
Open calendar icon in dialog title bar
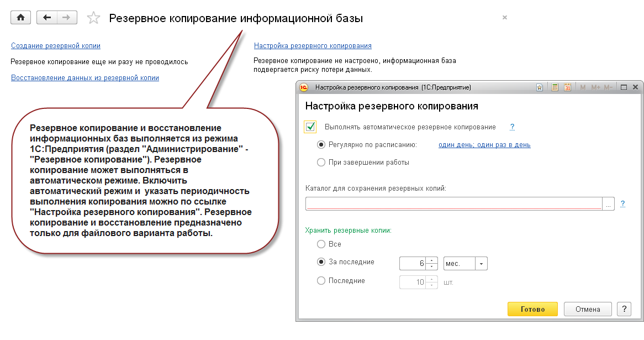click(567, 87)
